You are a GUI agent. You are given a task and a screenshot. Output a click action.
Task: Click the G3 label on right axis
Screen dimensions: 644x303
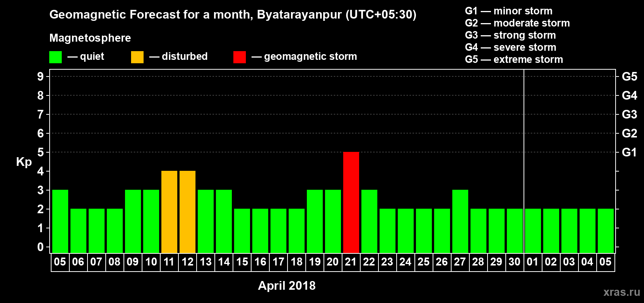pyautogui.click(x=630, y=114)
